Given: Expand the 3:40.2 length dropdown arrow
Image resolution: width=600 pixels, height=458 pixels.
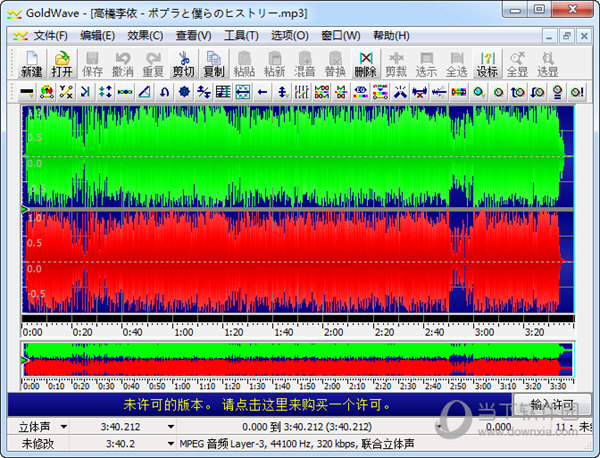Looking at the screenshot, I should (x=170, y=443).
